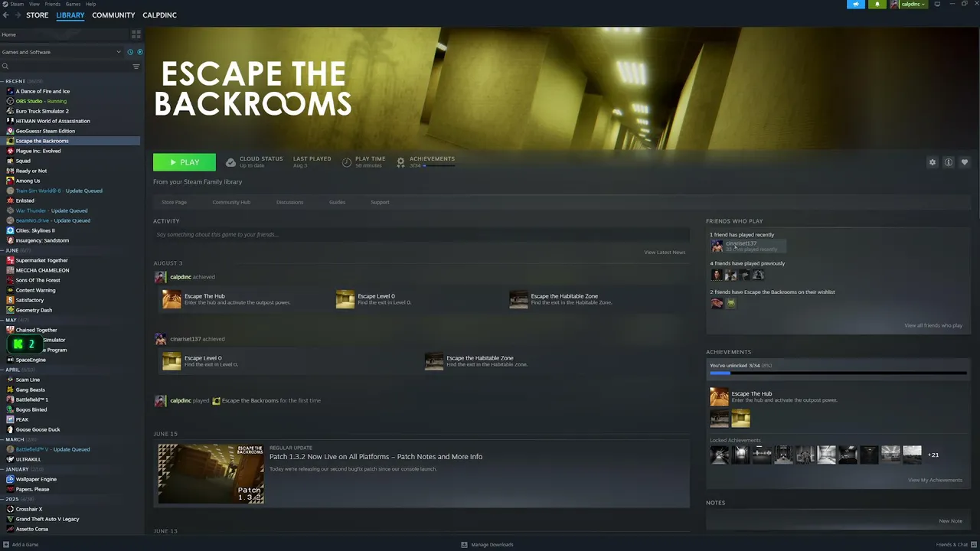The width and height of the screenshot is (980, 551).
Task: Click the activity say something field
Action: point(421,234)
